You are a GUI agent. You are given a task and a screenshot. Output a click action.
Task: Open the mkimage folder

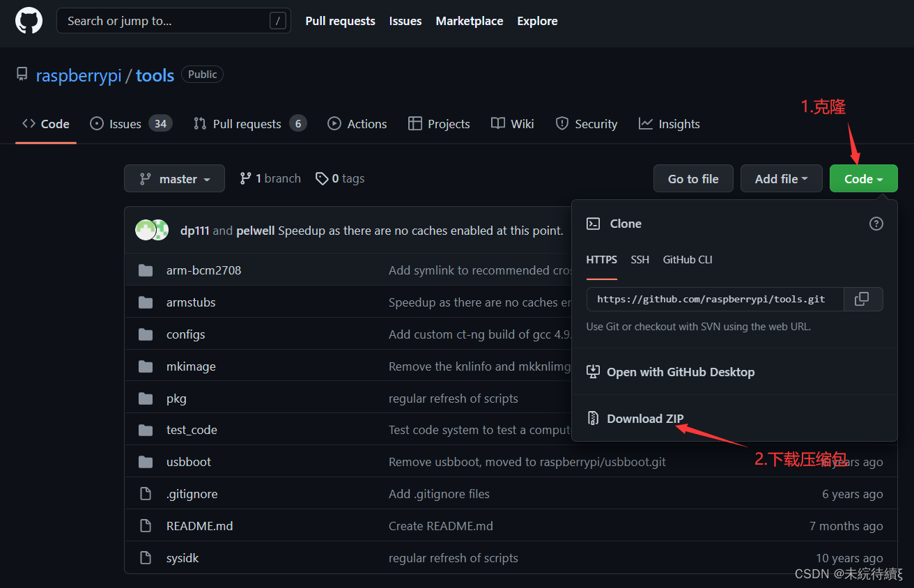click(x=191, y=366)
